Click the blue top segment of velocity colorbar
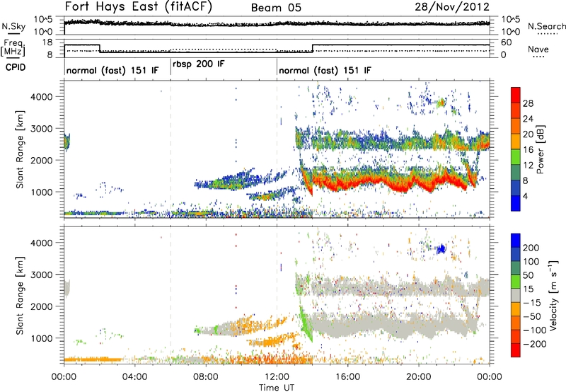Screen dimensions: 566x392 coord(516,241)
